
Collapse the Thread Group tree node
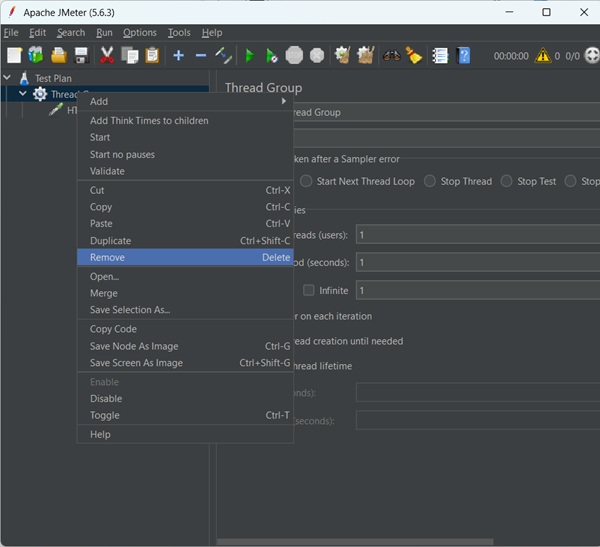[23, 94]
